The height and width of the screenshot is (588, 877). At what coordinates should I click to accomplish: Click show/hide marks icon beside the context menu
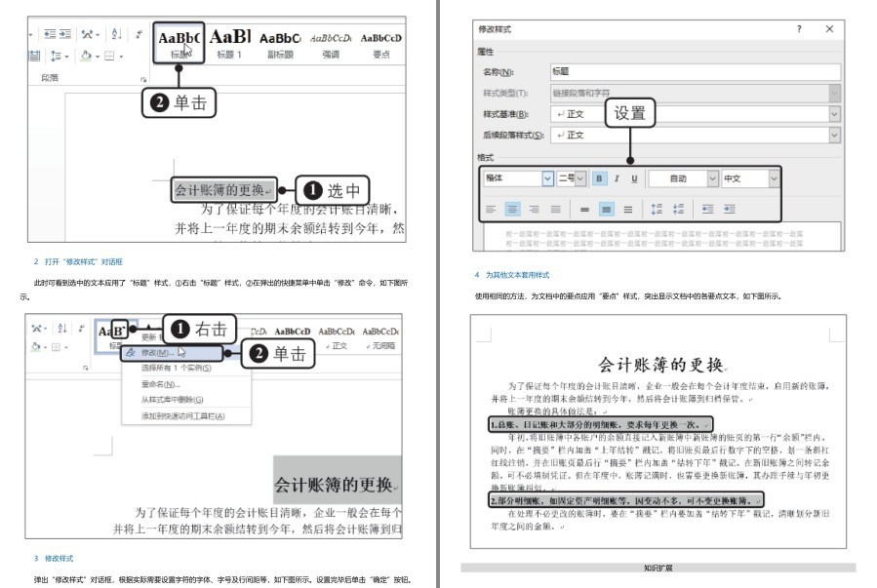coord(82,328)
